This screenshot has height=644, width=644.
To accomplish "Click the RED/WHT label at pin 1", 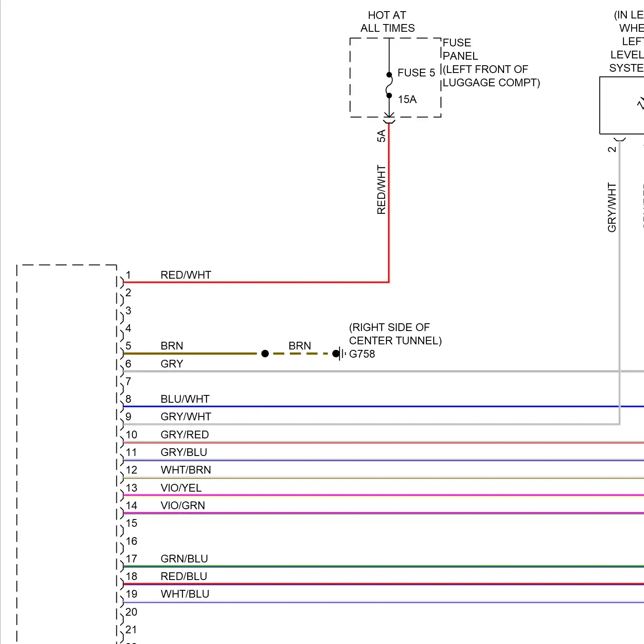I will coord(186,275).
